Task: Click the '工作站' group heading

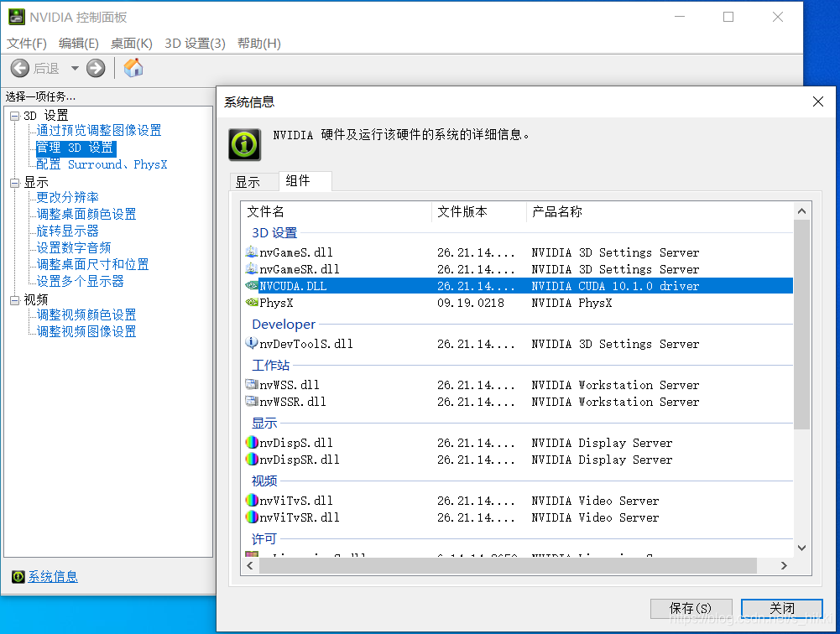Action: [271, 365]
